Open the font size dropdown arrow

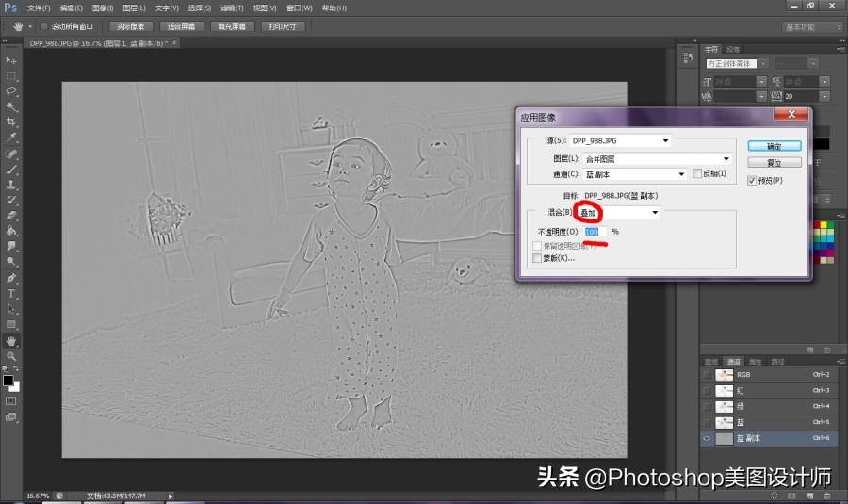point(761,82)
